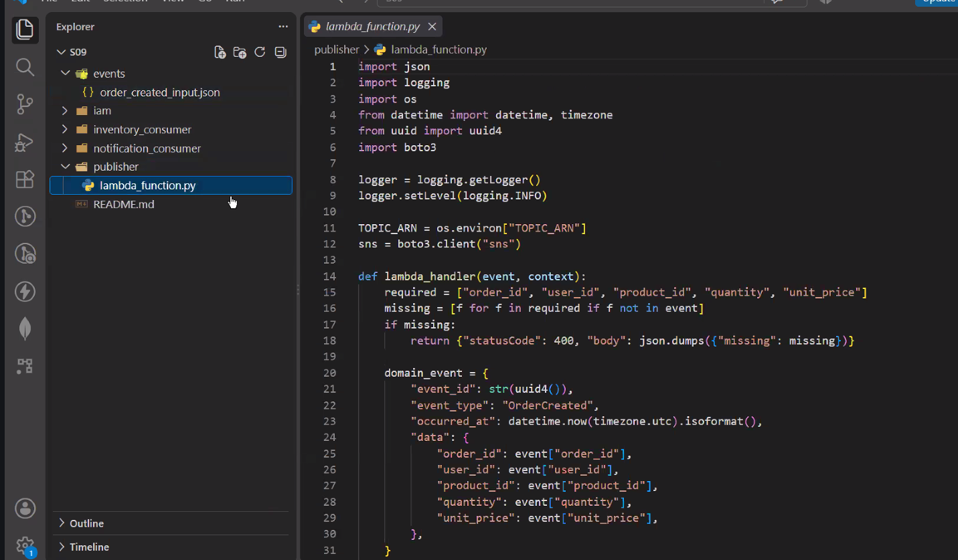
Task: Expand the inventory_consumer folder
Action: (x=65, y=129)
